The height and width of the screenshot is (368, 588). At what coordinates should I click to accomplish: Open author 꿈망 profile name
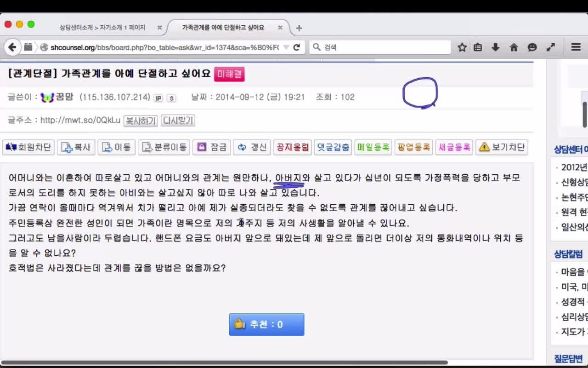(x=64, y=97)
